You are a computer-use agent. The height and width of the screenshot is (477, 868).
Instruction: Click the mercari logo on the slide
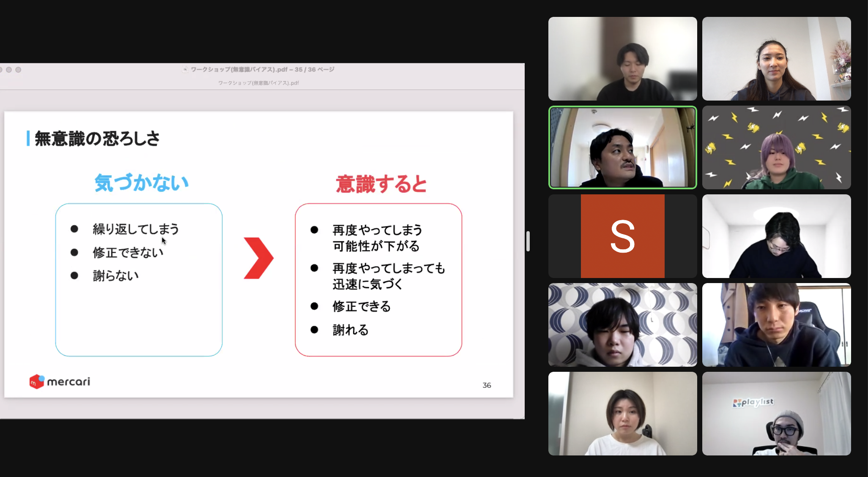click(60, 382)
